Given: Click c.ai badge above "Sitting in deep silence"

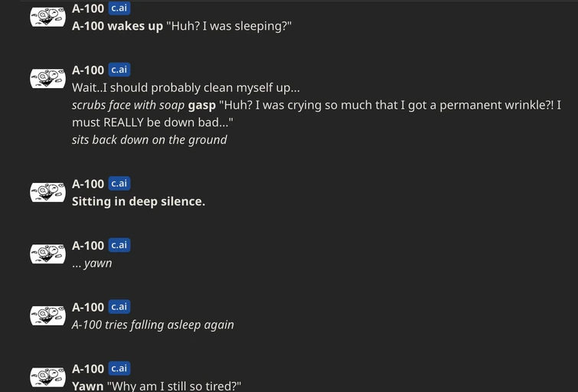Looking at the screenshot, I should point(119,184).
